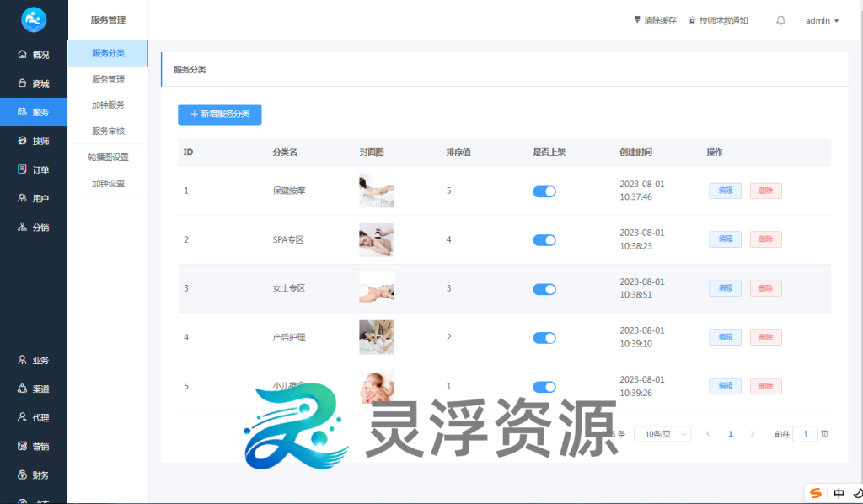Open 代理 agent section

[34, 417]
